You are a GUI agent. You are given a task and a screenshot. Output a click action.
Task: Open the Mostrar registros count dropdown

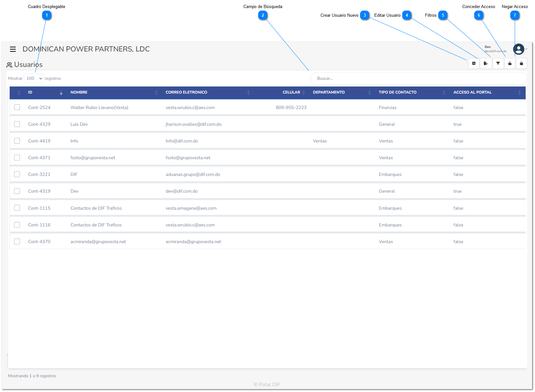pyautogui.click(x=34, y=78)
